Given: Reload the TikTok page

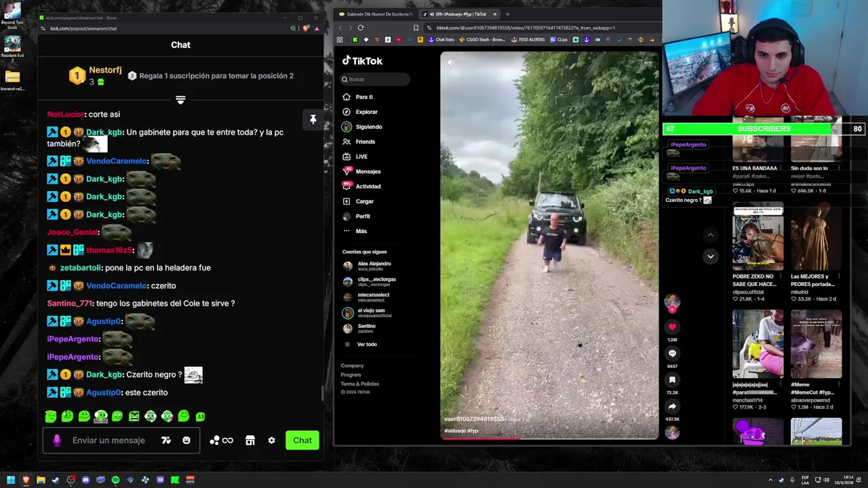Looking at the screenshot, I should point(361,28).
